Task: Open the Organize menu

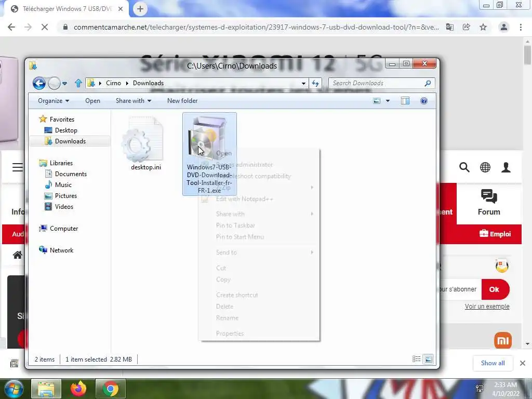Action: click(x=54, y=101)
